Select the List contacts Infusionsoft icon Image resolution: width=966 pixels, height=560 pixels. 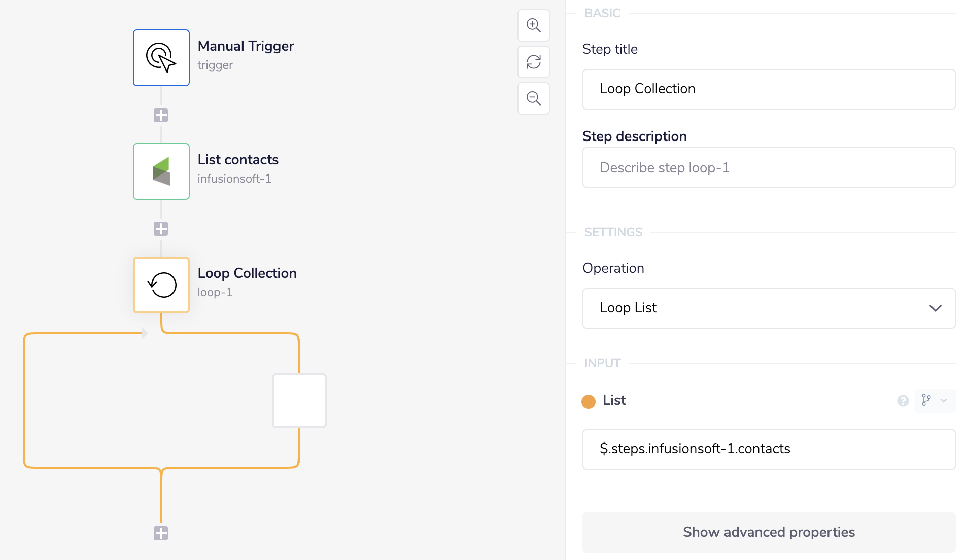coord(161,171)
